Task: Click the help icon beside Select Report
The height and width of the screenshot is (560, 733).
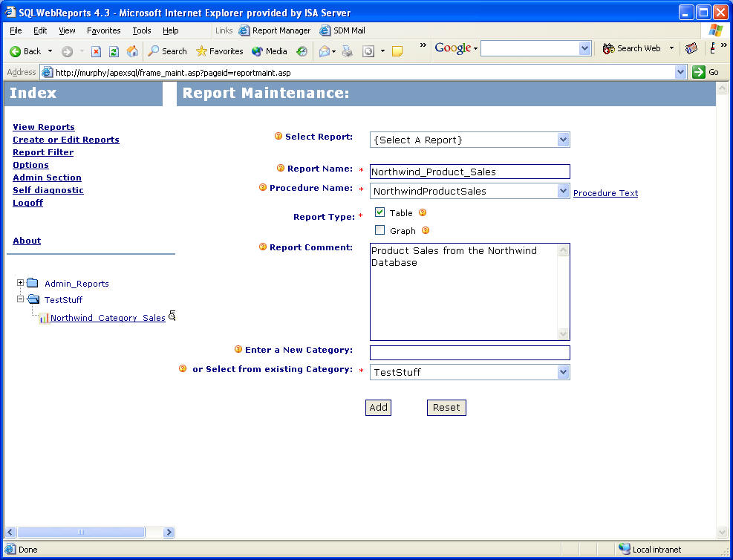Action: [x=278, y=136]
